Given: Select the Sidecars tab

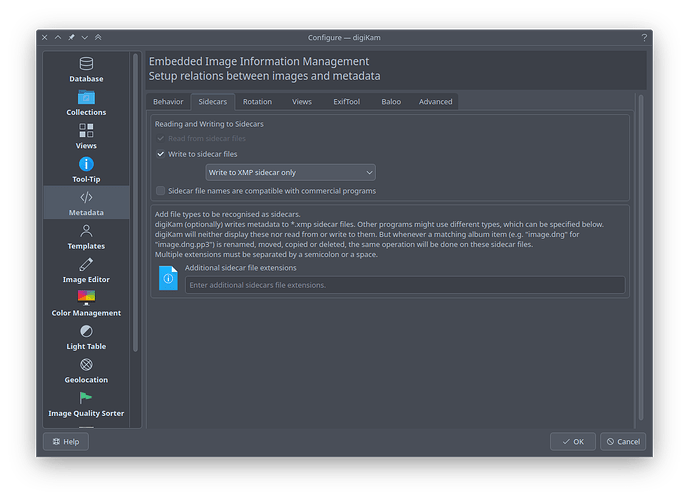Looking at the screenshot, I should click(213, 101).
